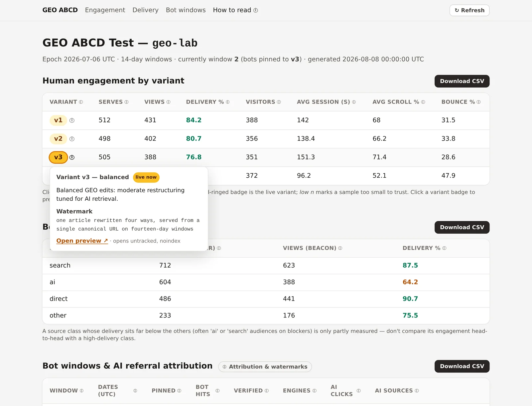Click the 'direct' source row label
Viewport: 532px width, 406px height.
(x=59, y=299)
